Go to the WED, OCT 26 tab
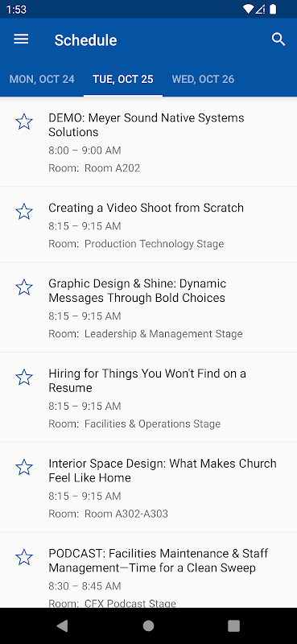297x644 pixels. pyautogui.click(x=203, y=79)
